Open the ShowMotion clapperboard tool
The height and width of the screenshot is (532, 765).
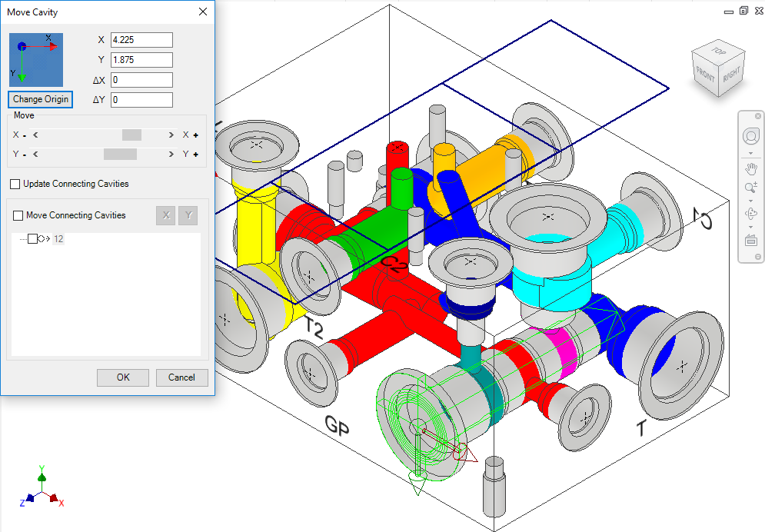[x=751, y=239]
